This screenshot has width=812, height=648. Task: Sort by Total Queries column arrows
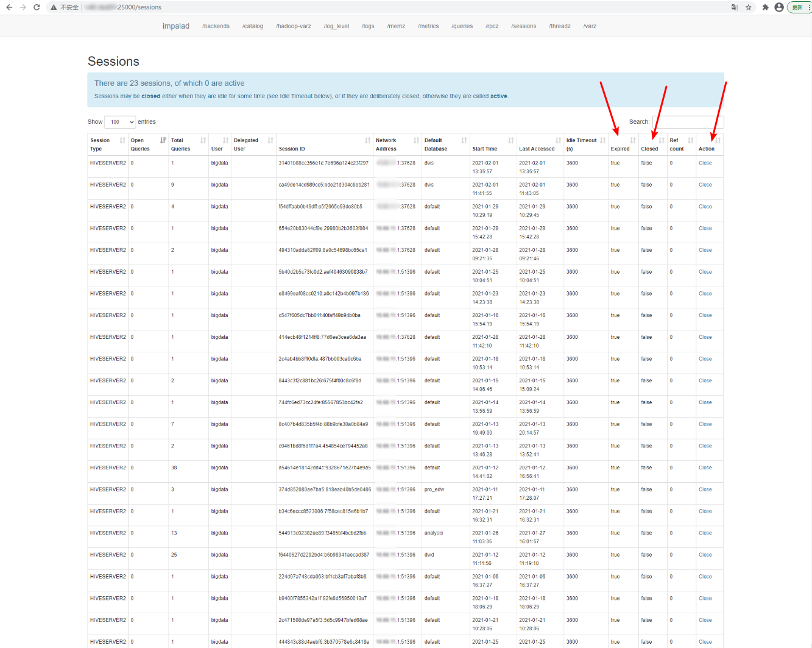click(x=203, y=140)
